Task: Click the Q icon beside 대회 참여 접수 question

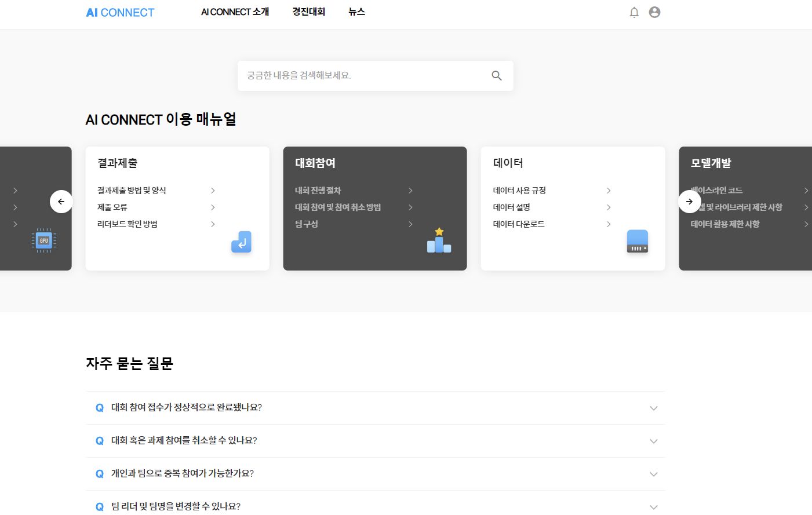Action: pos(100,408)
